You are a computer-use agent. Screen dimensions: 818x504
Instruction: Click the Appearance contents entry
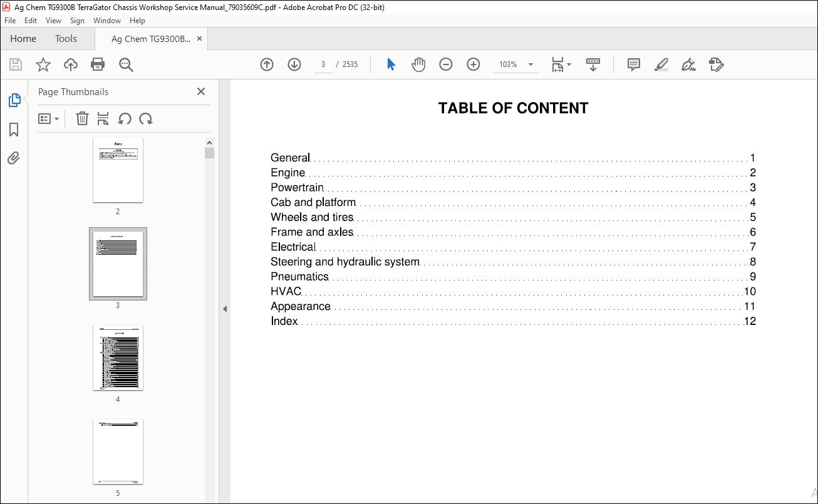click(513, 306)
